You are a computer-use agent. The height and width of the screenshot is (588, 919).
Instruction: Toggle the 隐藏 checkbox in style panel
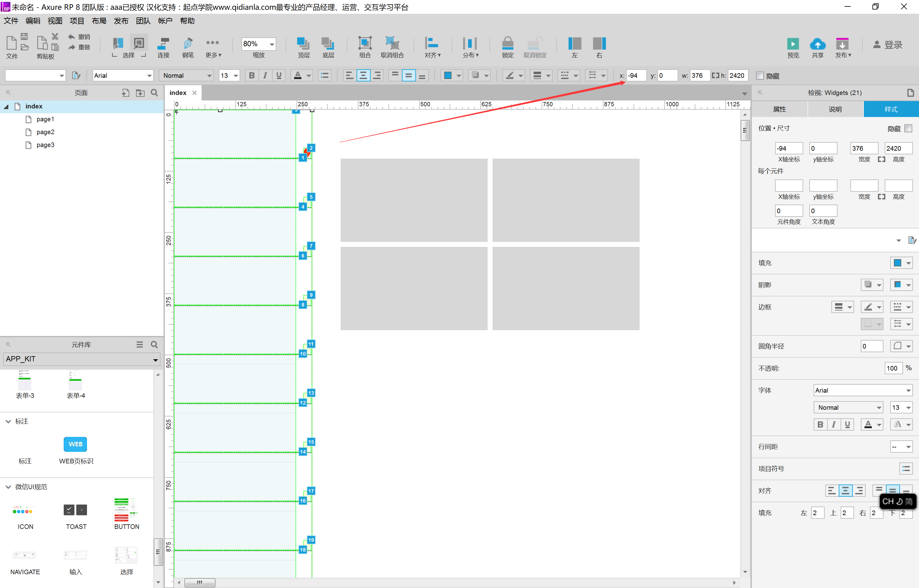click(908, 129)
